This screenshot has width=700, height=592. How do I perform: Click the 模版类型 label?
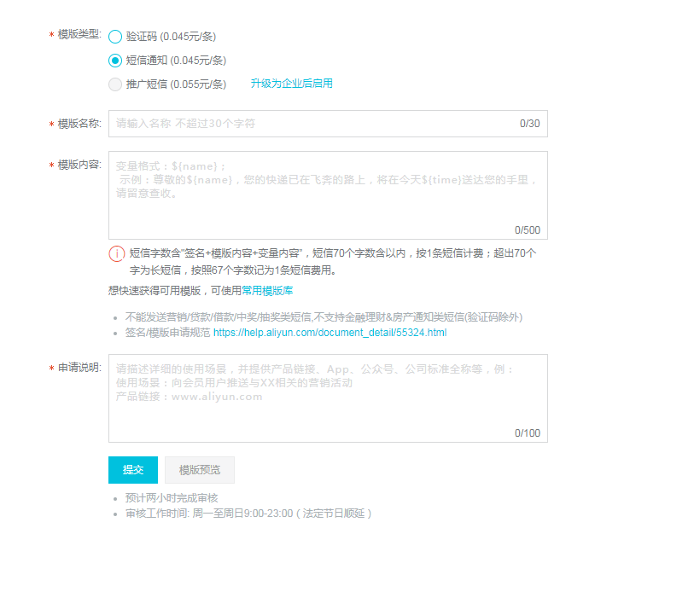[79, 34]
